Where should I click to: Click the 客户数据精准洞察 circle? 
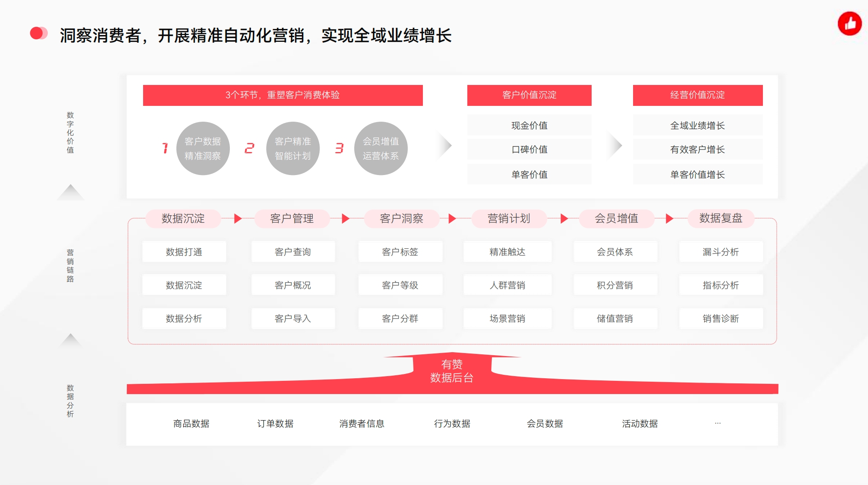[203, 149]
